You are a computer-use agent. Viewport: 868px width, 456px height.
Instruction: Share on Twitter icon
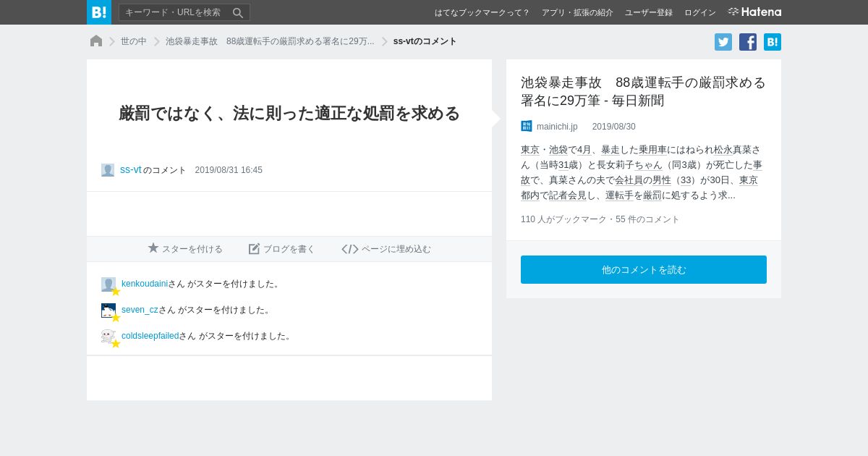[x=723, y=42]
